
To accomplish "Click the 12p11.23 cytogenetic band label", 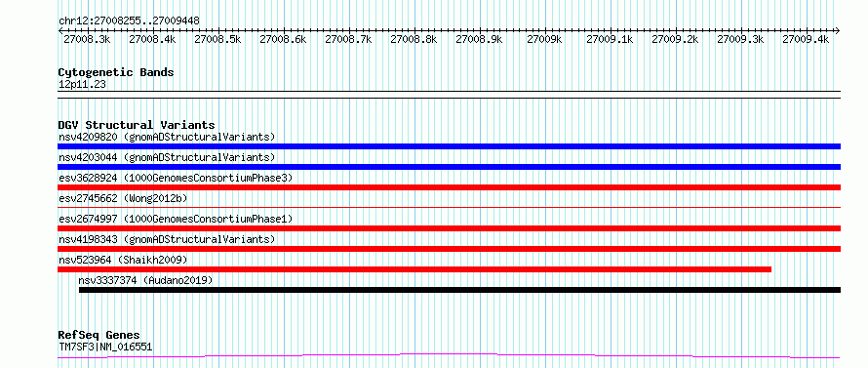I will (x=83, y=85).
